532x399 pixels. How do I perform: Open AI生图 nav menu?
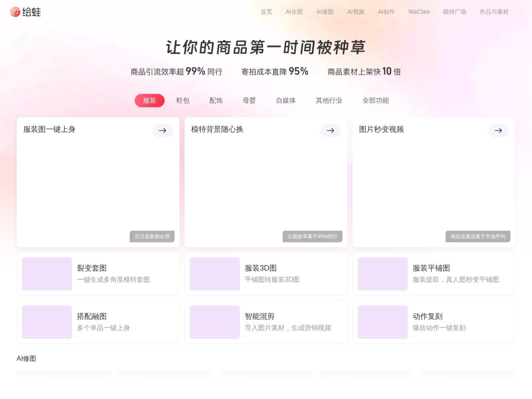tap(294, 12)
